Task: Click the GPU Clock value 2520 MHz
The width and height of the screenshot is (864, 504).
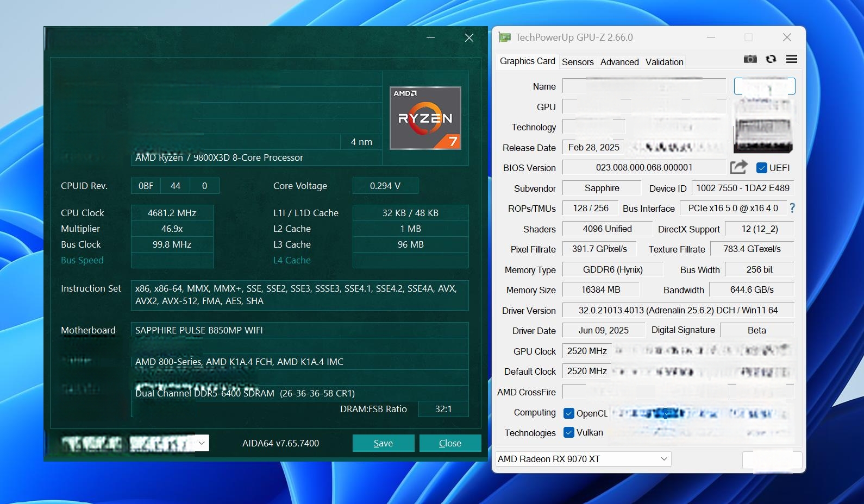Action: tap(587, 351)
